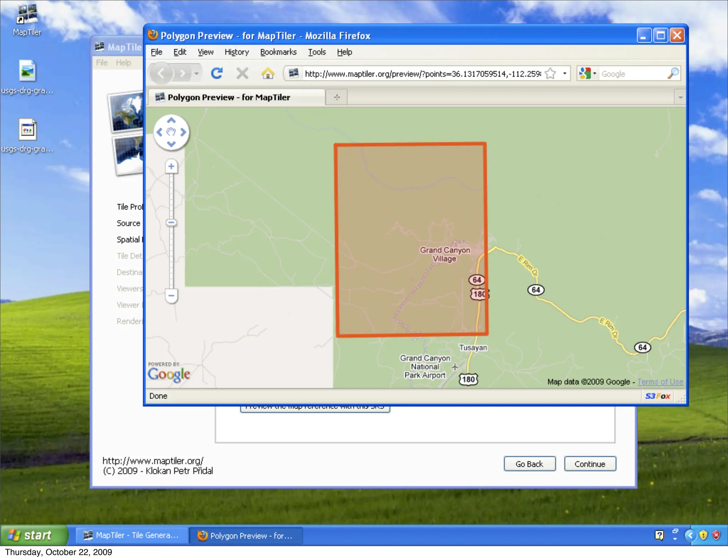728x560 pixels.
Task: Open the Tools menu
Action: [316, 52]
